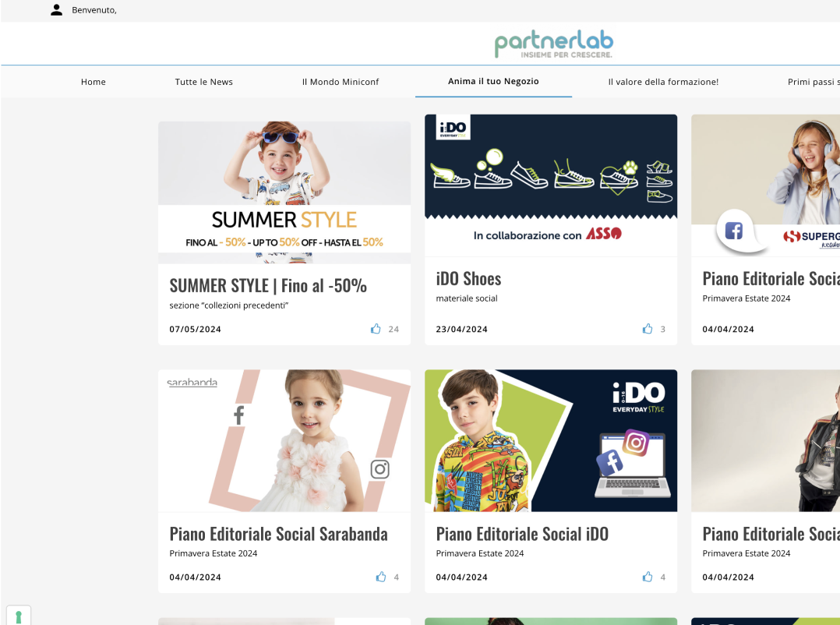Open the iDO Shoes article title
Image resolution: width=840 pixels, height=625 pixels.
coord(469,278)
